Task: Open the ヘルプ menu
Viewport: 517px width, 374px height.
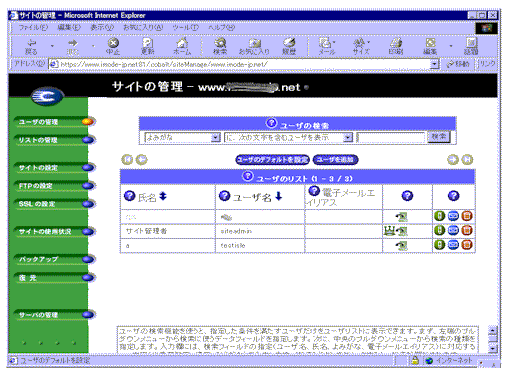Action: pos(222,27)
